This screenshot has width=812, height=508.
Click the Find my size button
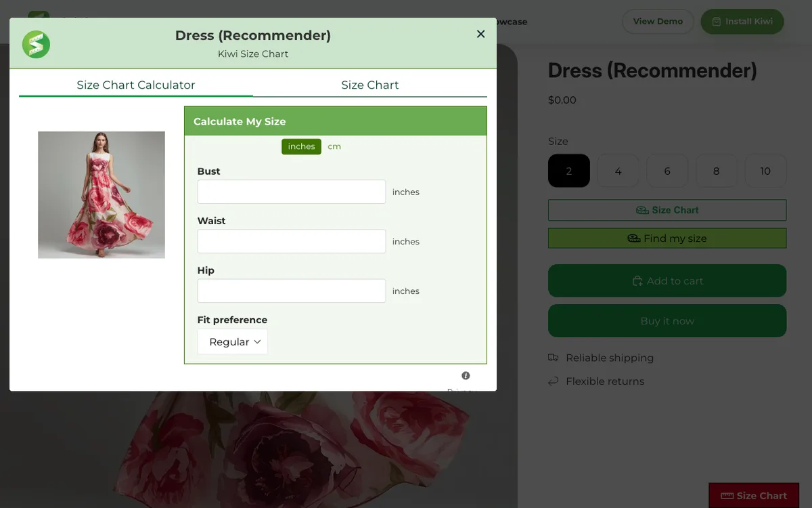pos(667,238)
